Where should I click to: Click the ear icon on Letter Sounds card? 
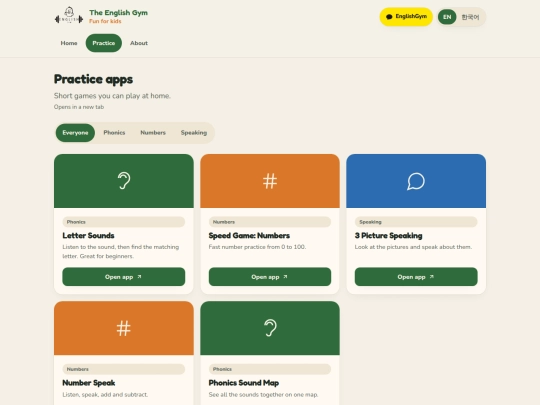coord(124,181)
